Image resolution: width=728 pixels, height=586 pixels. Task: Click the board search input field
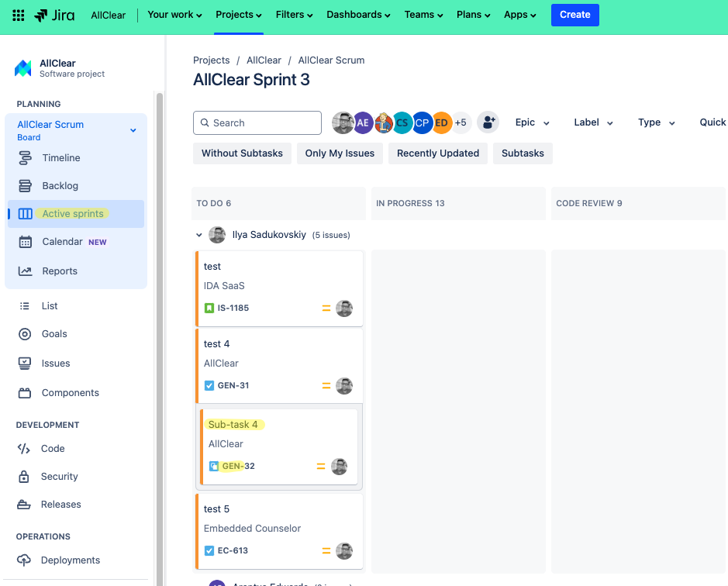point(257,122)
